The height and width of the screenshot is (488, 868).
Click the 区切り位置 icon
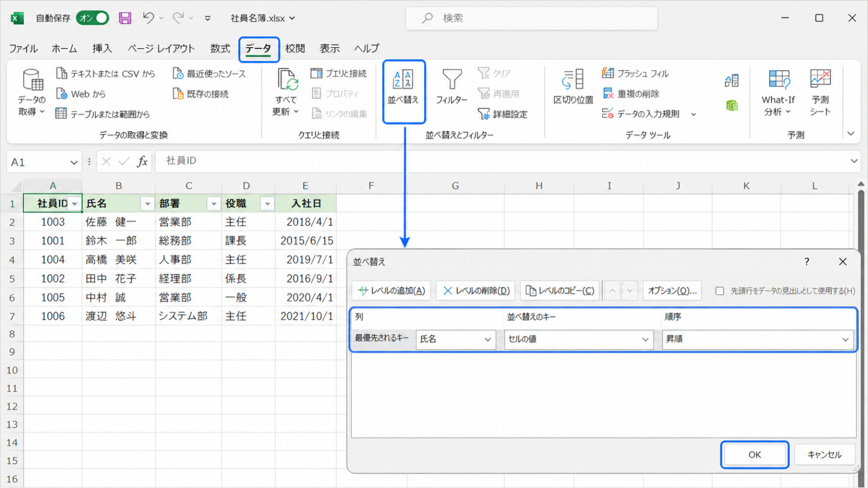[573, 80]
